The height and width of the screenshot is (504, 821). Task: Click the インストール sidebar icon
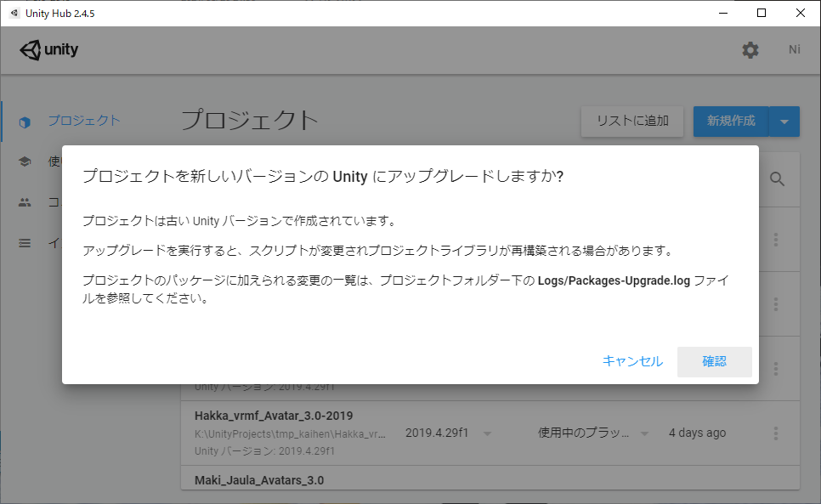(x=25, y=243)
